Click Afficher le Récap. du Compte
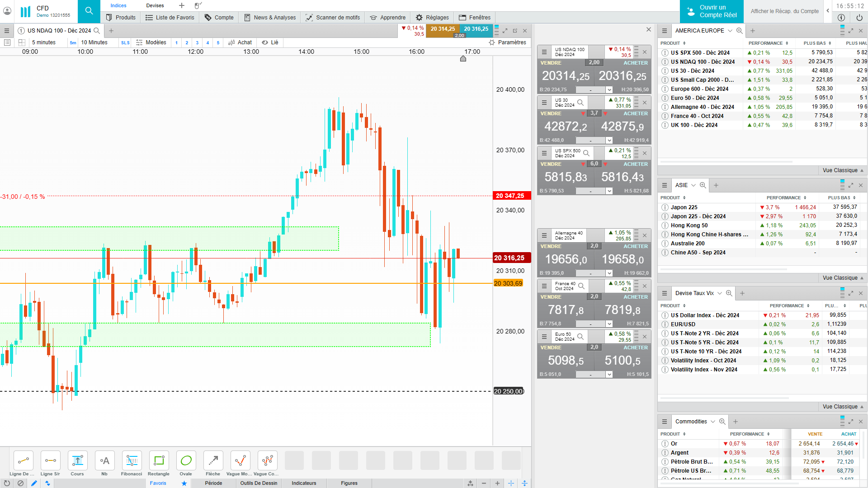 point(784,11)
